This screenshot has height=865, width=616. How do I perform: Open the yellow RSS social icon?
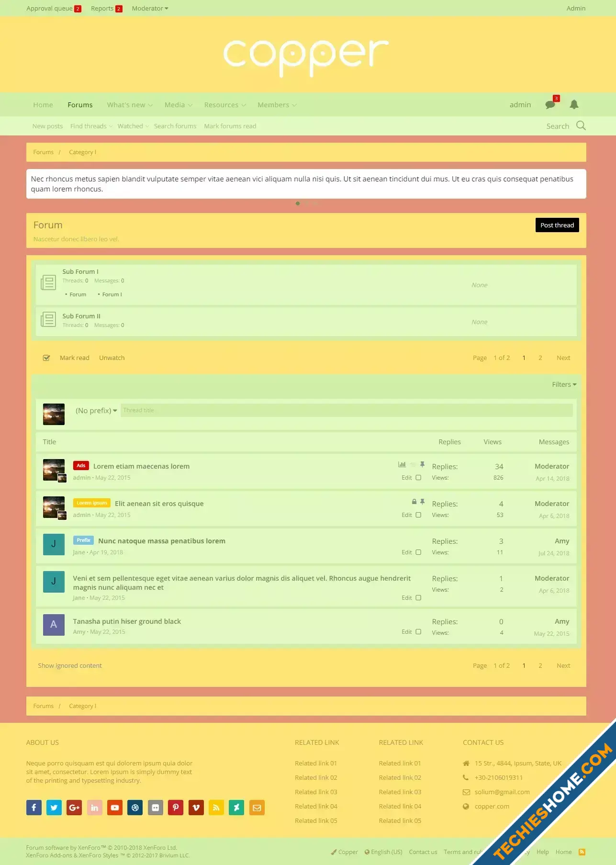pos(216,808)
